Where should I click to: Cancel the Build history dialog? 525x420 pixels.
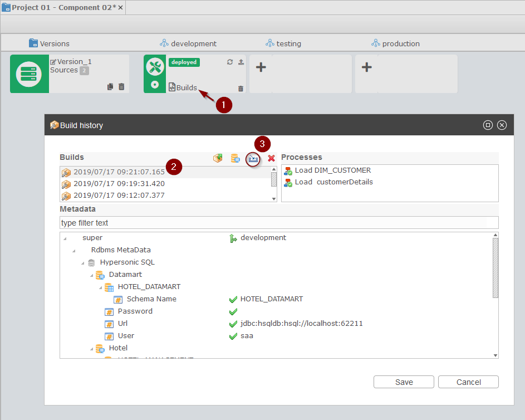[x=468, y=382]
